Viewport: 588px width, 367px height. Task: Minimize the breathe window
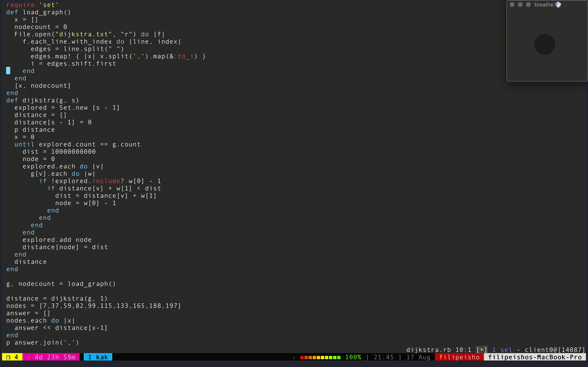[x=520, y=5]
